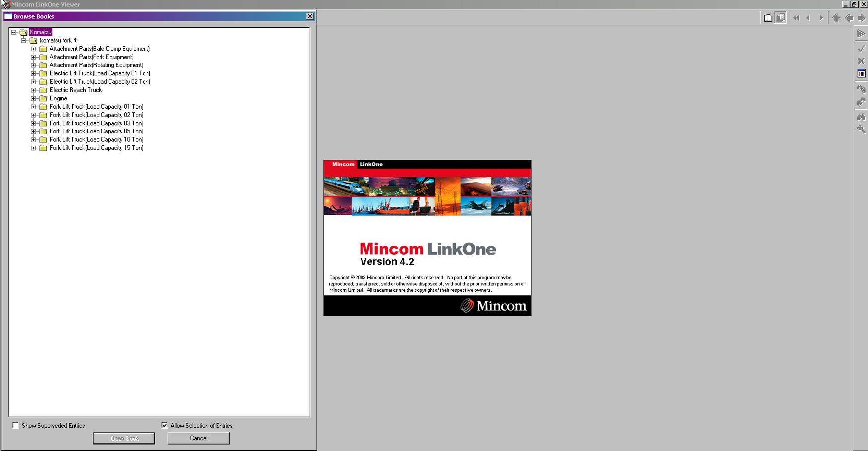Click the up arrow navigation icon

pos(836,18)
